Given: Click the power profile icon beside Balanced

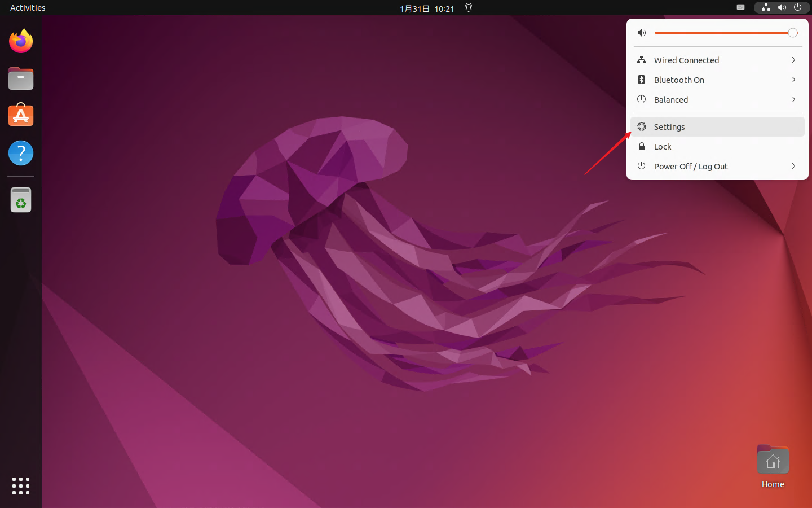Looking at the screenshot, I should click(642, 99).
